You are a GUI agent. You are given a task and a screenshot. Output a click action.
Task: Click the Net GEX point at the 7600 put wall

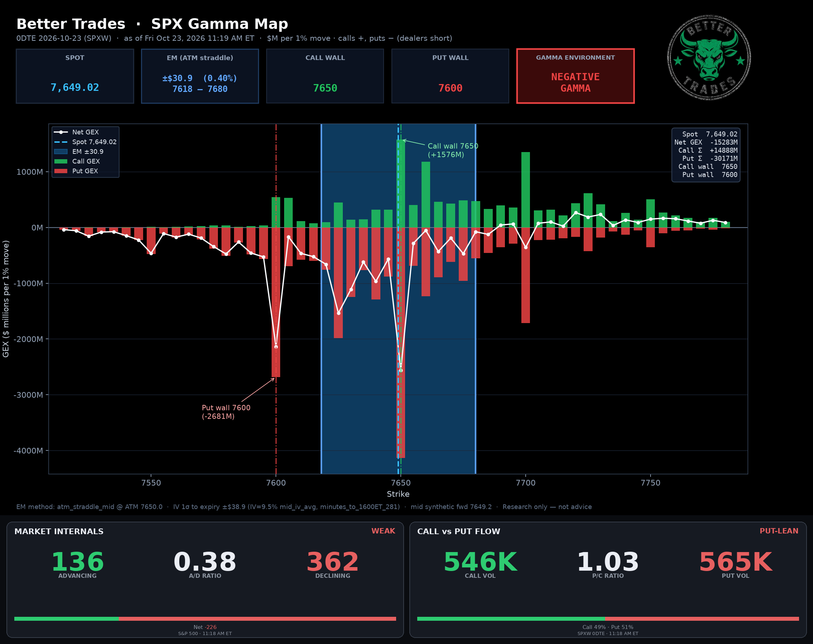click(276, 347)
